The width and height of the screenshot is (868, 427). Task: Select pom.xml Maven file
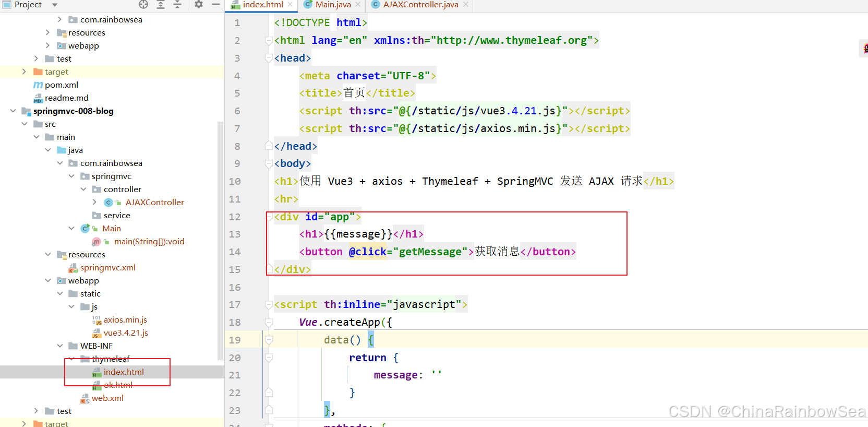coord(62,85)
